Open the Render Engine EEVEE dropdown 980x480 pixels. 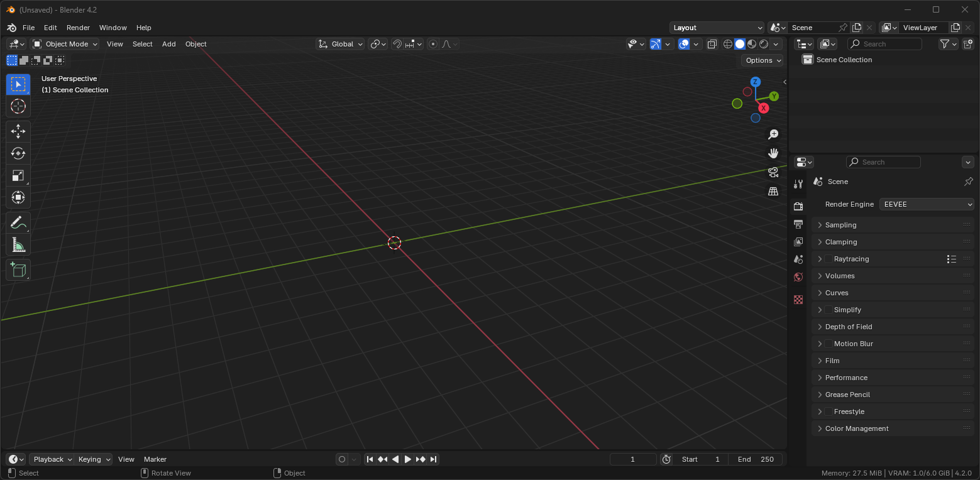pyautogui.click(x=927, y=204)
